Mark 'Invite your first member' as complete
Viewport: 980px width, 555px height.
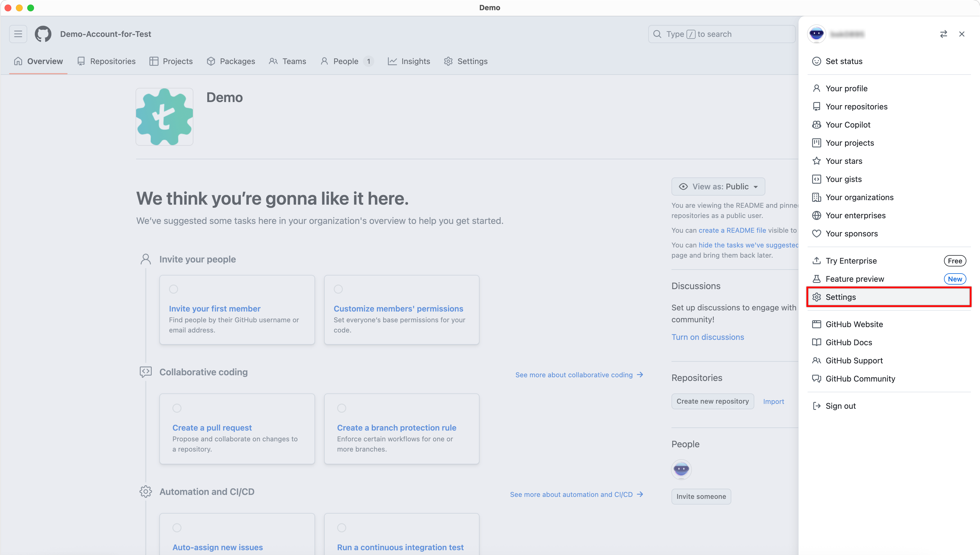[174, 289]
